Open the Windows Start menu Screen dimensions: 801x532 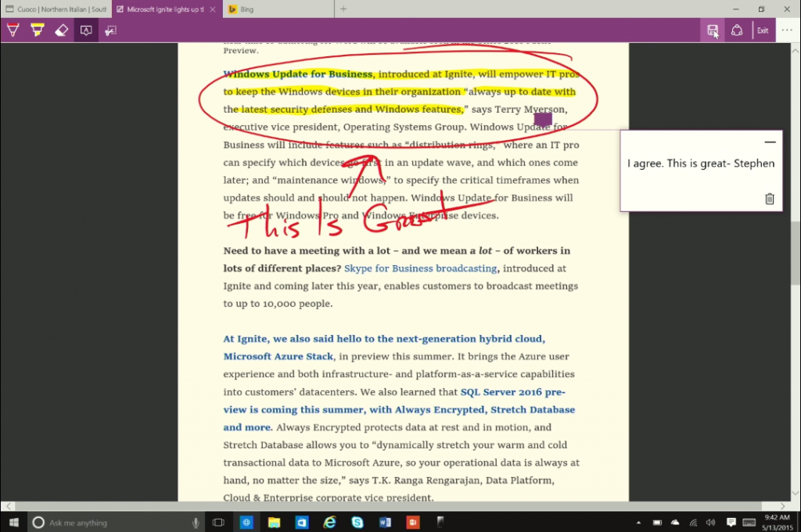pos(14,523)
